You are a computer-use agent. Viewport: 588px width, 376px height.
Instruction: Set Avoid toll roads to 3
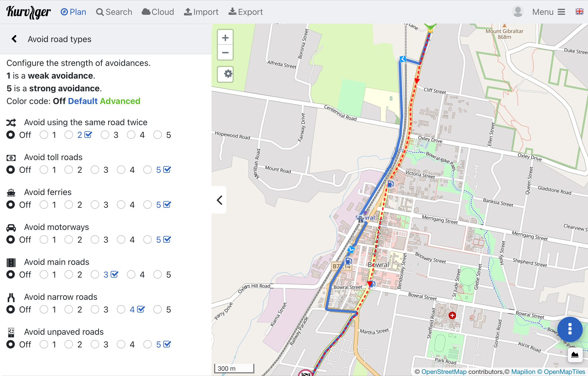point(95,170)
